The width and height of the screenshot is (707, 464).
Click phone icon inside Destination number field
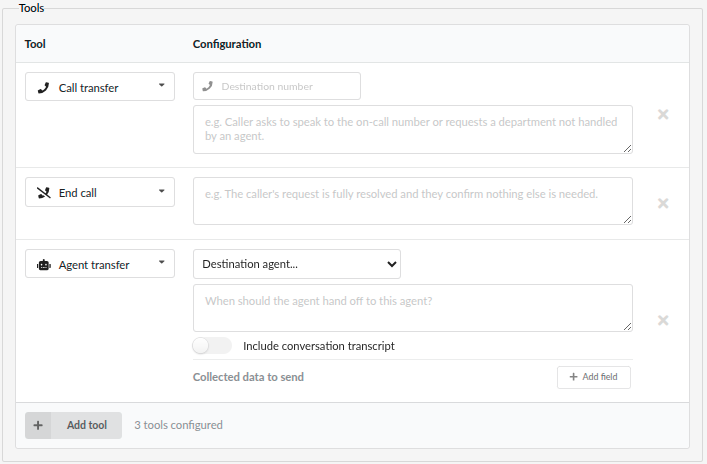(x=207, y=86)
